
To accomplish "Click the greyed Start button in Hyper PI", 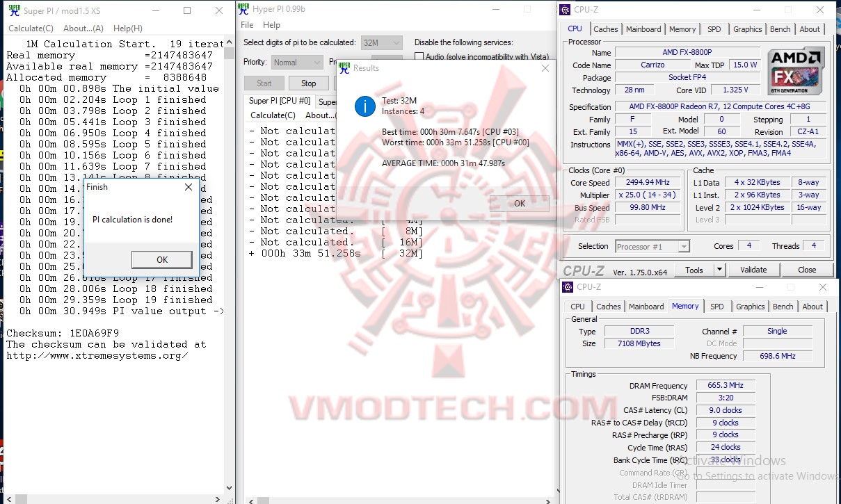I will point(264,83).
